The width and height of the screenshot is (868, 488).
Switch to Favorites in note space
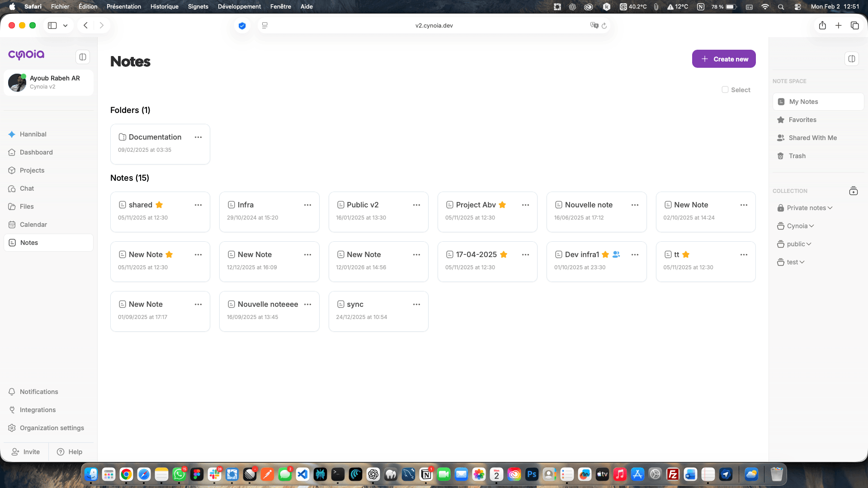[802, 120]
